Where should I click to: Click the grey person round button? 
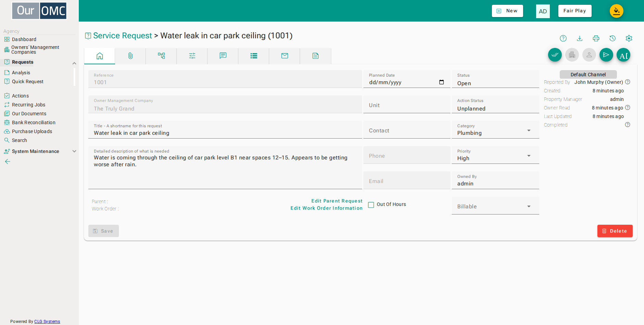tap(589, 55)
